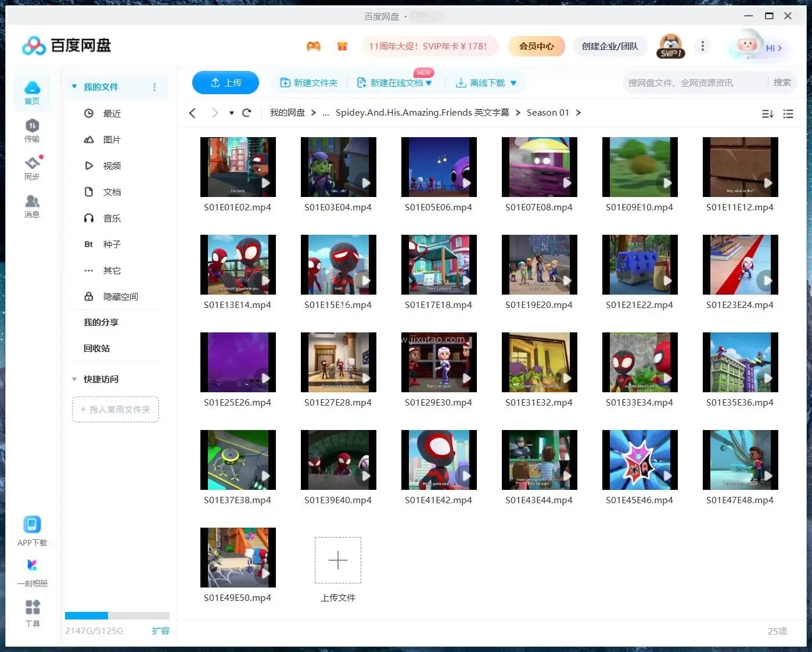Expand the 离线下载 dropdown arrow
Image resolution: width=812 pixels, height=652 pixels.
pos(513,83)
